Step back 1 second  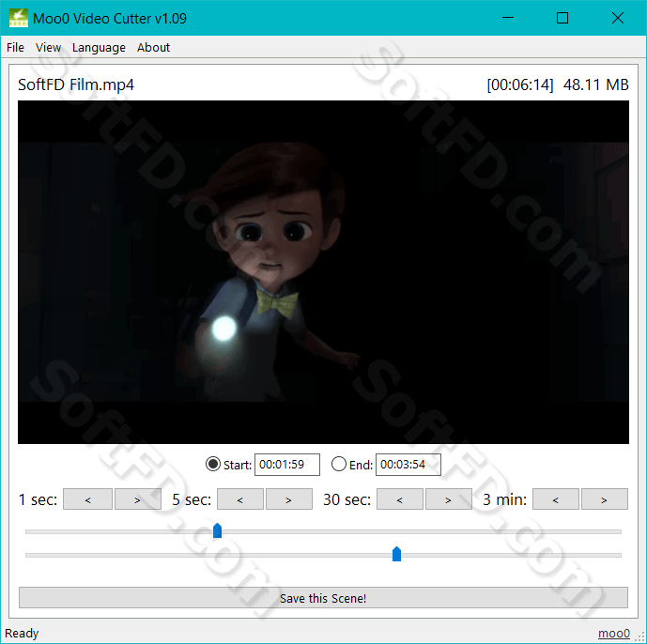pos(87,499)
